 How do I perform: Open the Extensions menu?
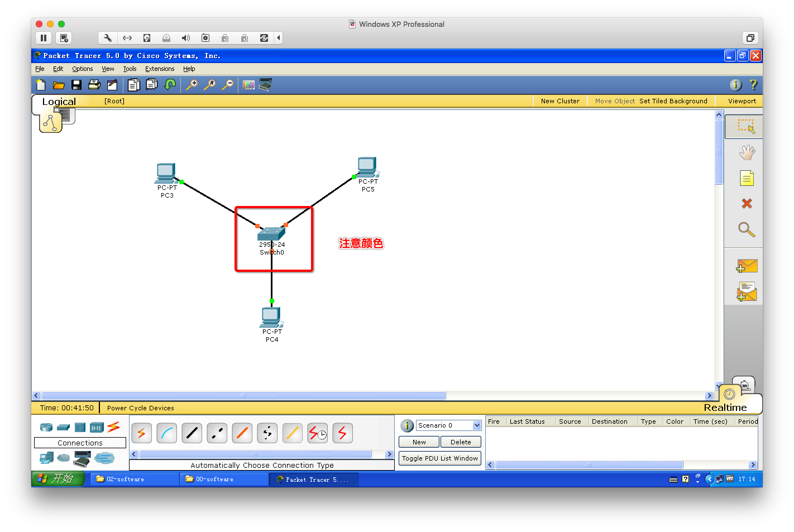click(x=160, y=69)
